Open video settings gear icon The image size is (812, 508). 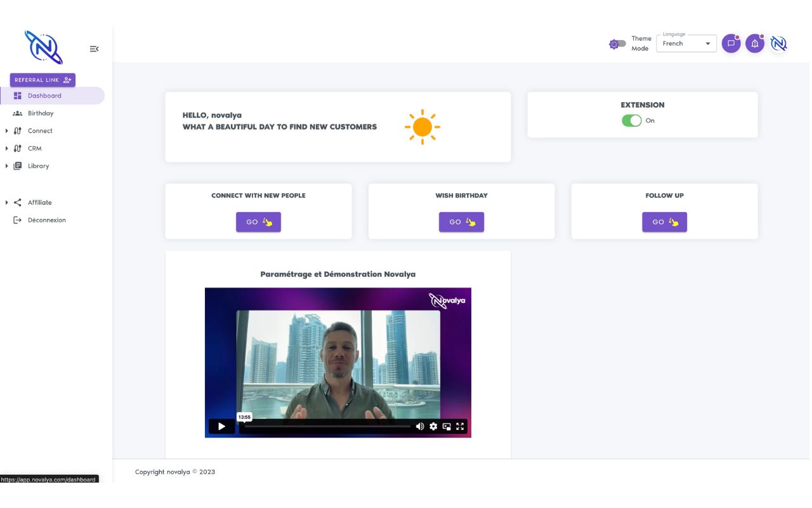(x=433, y=426)
